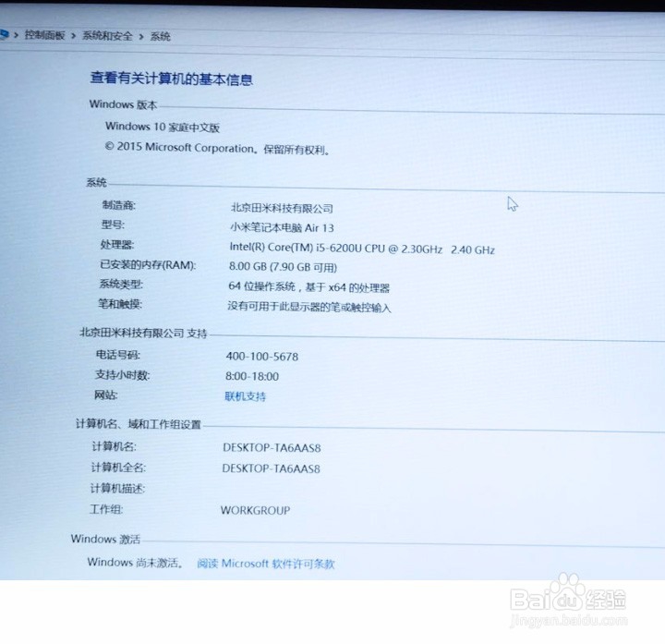The height and width of the screenshot is (644, 665).
Task: Click the phone number 400-100-5678
Action: coord(262,357)
